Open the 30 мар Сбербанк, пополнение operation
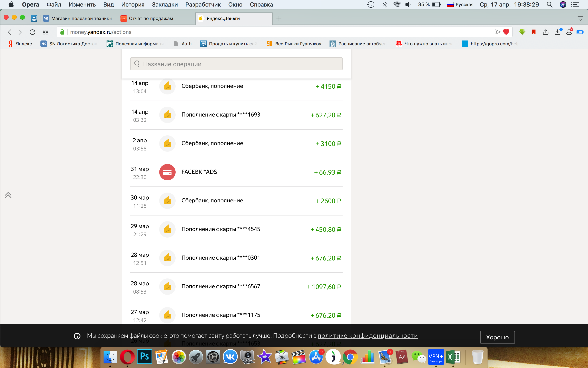This screenshot has width=588, height=368. click(x=236, y=201)
